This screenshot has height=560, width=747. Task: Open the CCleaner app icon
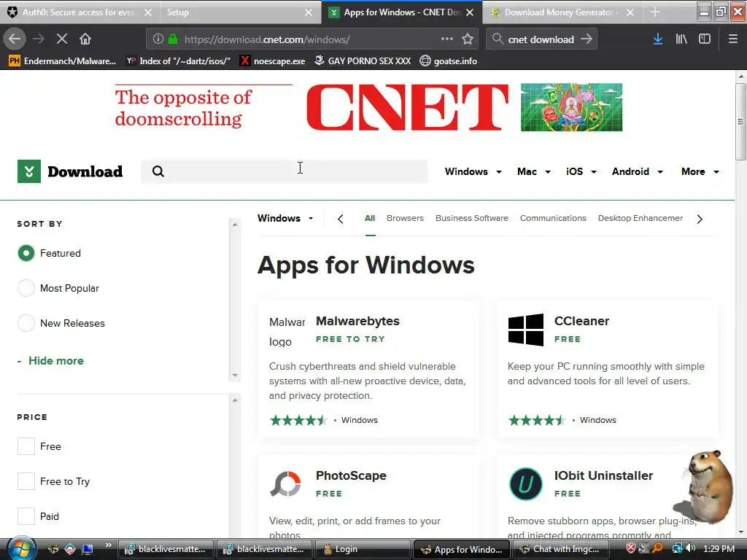pyautogui.click(x=525, y=330)
